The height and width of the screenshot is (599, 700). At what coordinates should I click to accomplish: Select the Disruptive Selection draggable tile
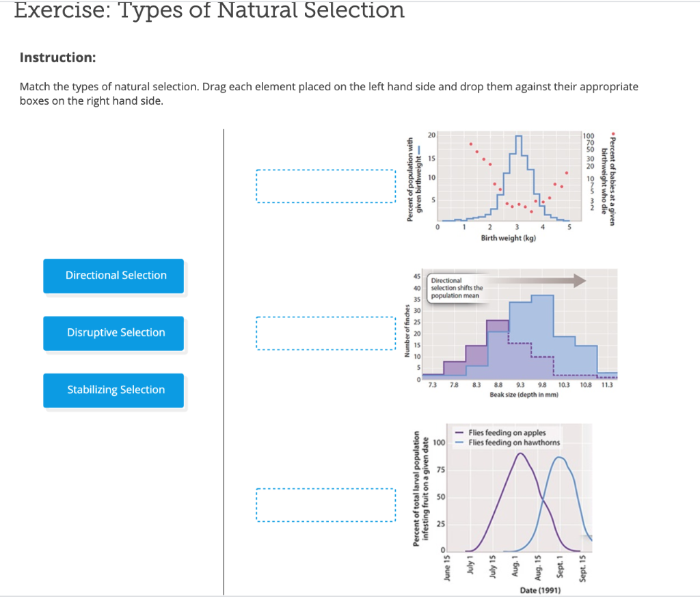tap(113, 333)
